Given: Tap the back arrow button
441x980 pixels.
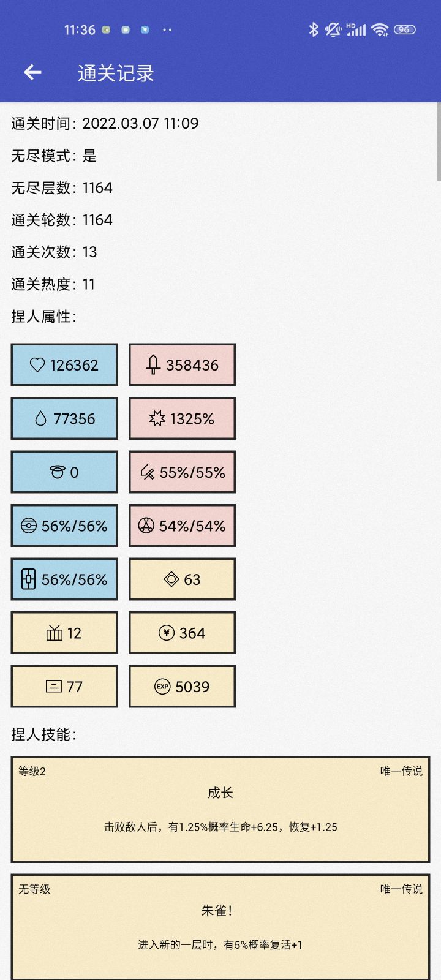Looking at the screenshot, I should (32, 73).
